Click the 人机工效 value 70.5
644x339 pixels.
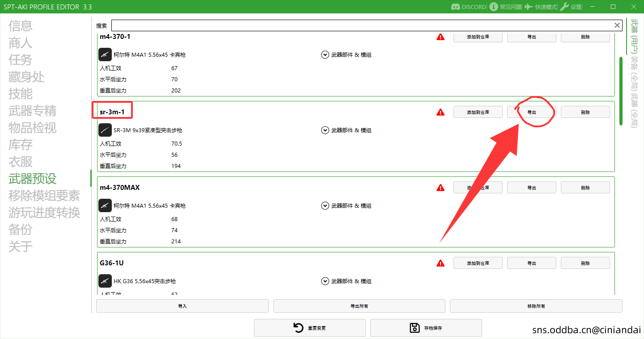pyautogui.click(x=177, y=144)
